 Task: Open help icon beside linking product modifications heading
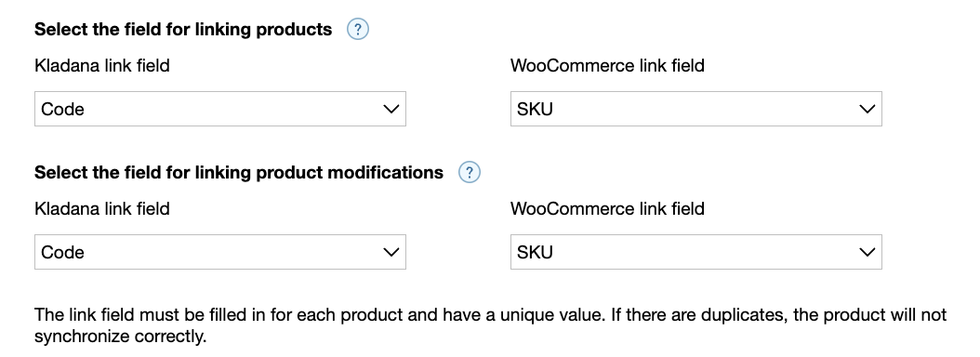point(470,173)
